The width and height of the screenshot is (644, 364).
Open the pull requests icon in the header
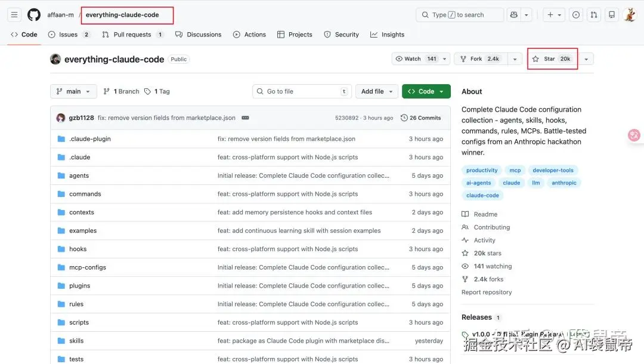pyautogui.click(x=593, y=15)
